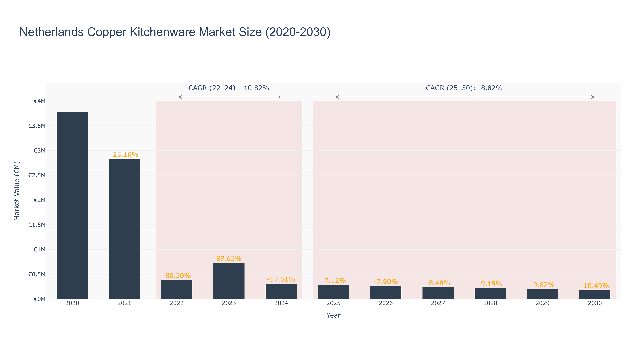Click the chart title text

[x=175, y=32]
